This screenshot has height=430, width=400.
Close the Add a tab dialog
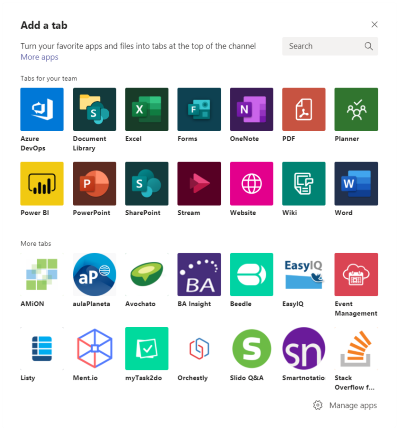(x=374, y=24)
